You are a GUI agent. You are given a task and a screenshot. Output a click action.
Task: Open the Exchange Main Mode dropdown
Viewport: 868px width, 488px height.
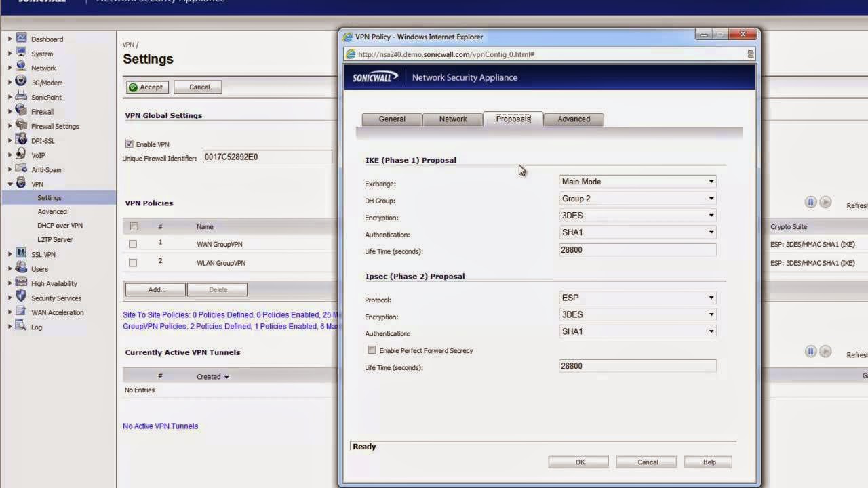[x=637, y=182]
